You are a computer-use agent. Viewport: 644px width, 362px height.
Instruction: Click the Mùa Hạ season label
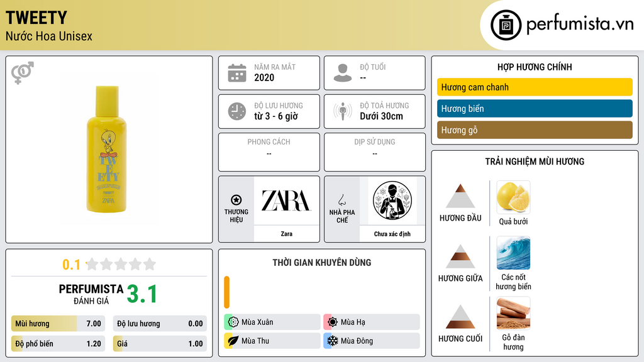(x=353, y=322)
